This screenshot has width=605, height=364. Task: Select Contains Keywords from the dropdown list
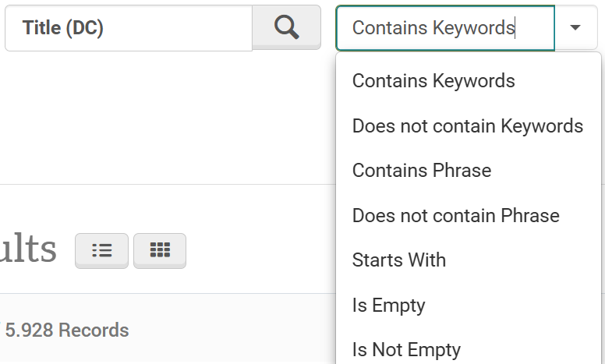pyautogui.click(x=433, y=80)
